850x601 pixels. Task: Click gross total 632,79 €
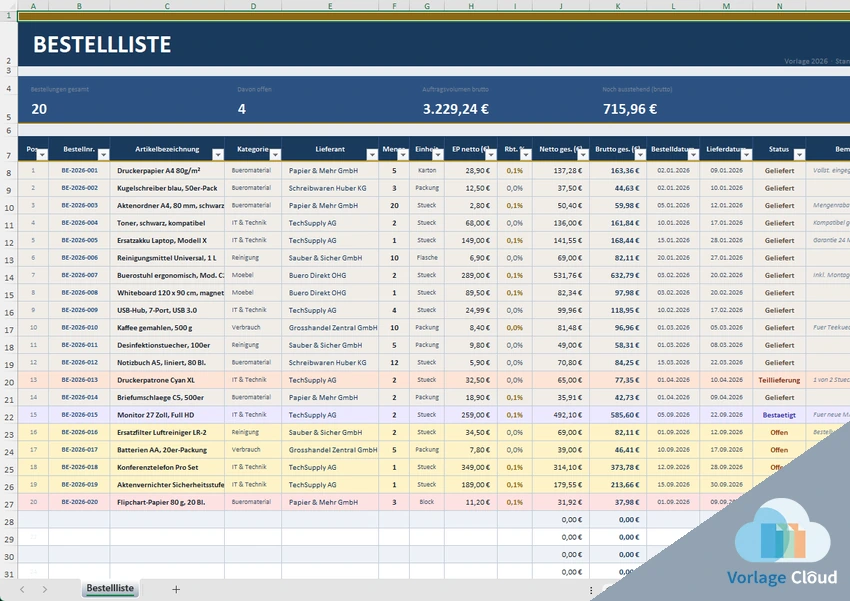(x=627, y=275)
